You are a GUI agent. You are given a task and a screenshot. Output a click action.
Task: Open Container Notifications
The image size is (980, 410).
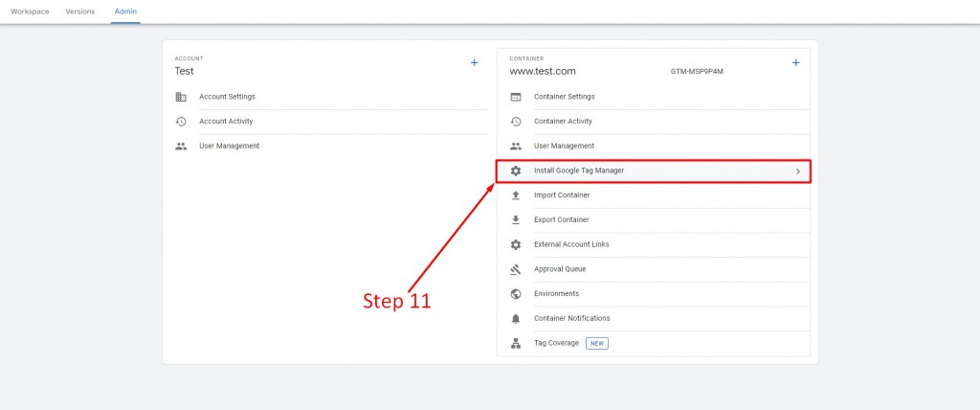[572, 318]
